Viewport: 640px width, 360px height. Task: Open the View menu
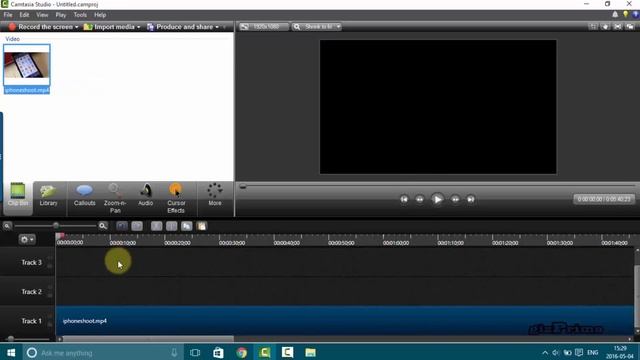point(42,15)
